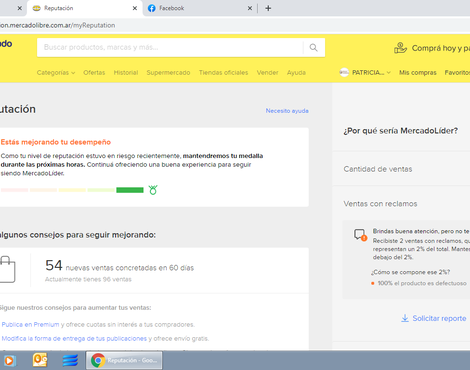Expand the Cantidad de ventas section

coord(401,169)
